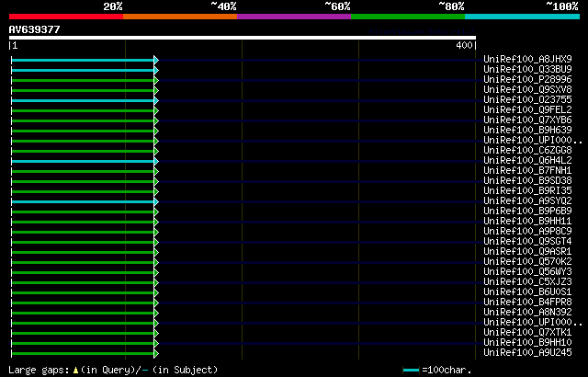Click the arrowhead ending the Q56WY3 alignment
The width and height of the screenshot is (588, 377).
tap(156, 273)
